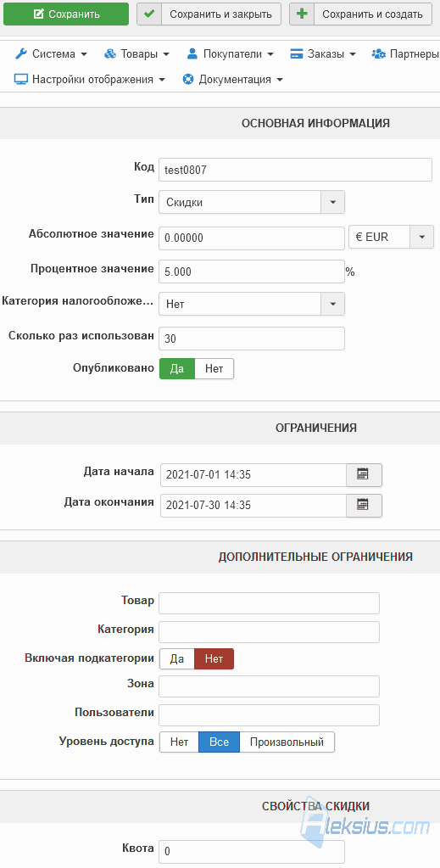Click the monitor icon beside Настройки отображения

pos(21,79)
